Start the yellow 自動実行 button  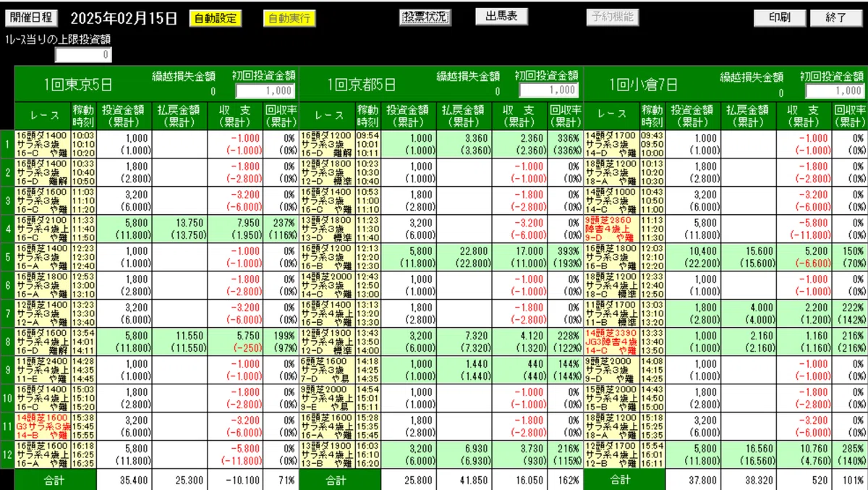click(x=289, y=18)
